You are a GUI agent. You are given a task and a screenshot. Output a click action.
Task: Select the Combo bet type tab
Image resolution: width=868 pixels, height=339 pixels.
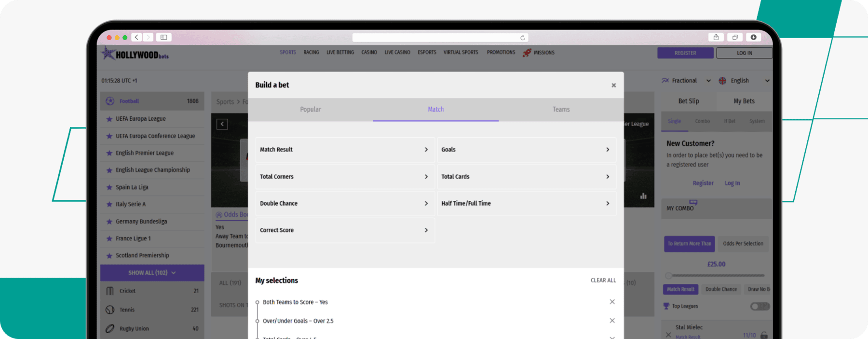(x=702, y=121)
